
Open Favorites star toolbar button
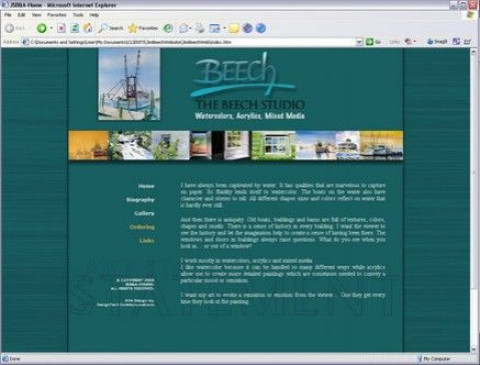point(143,28)
